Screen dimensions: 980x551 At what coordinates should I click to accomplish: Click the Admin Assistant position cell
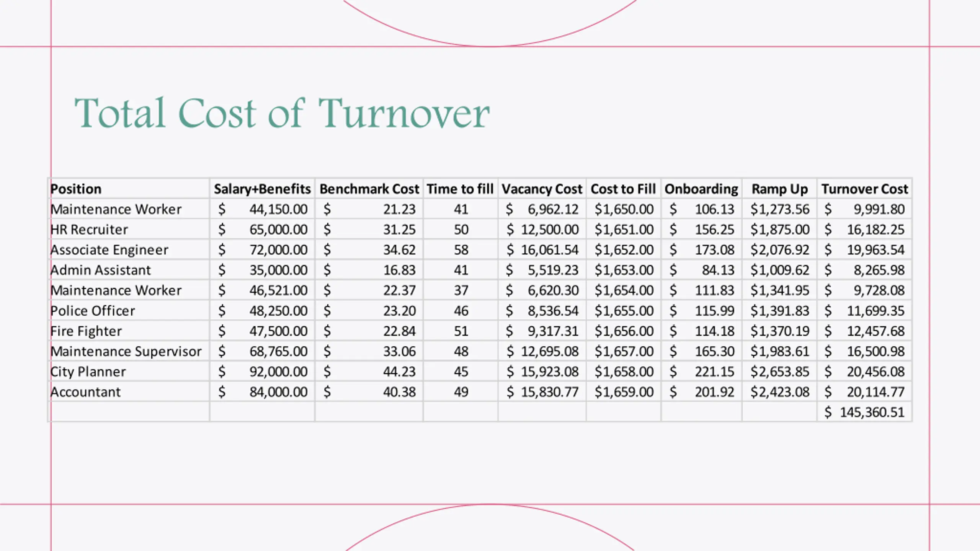pos(101,270)
